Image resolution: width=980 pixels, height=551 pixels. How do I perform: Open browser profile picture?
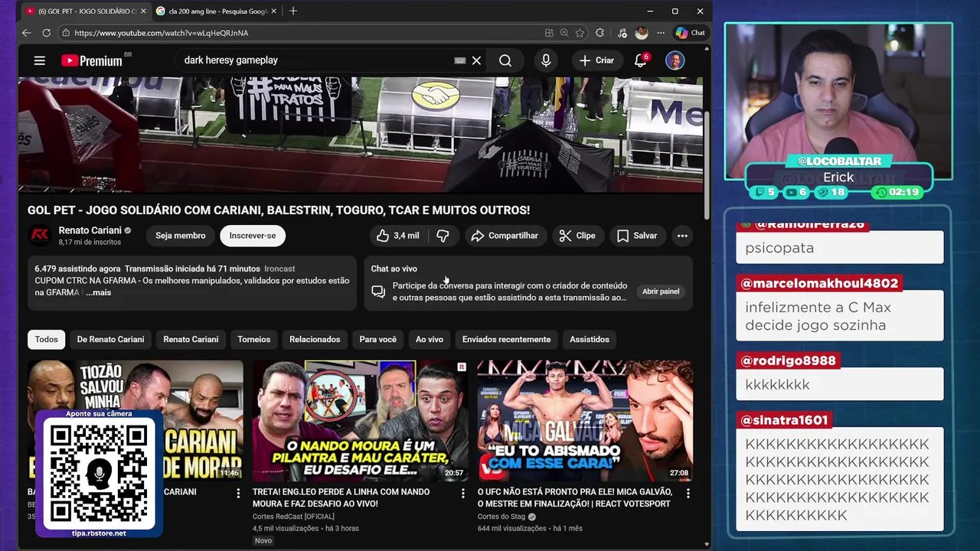click(642, 33)
